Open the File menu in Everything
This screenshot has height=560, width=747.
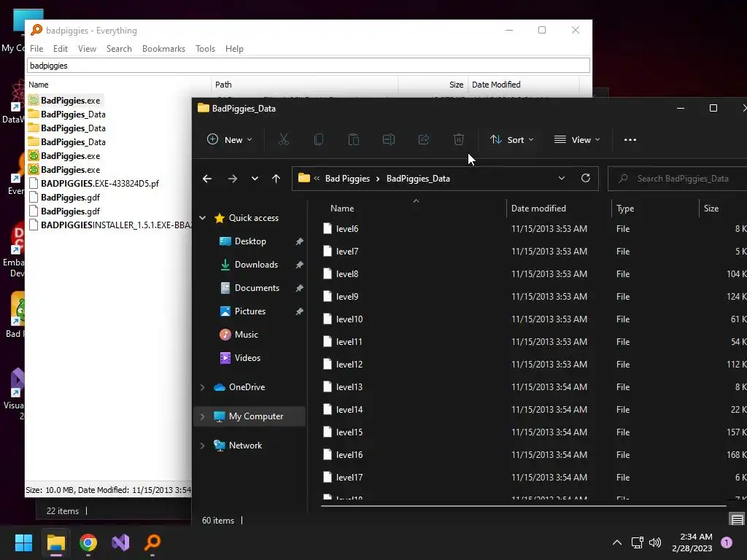36,49
